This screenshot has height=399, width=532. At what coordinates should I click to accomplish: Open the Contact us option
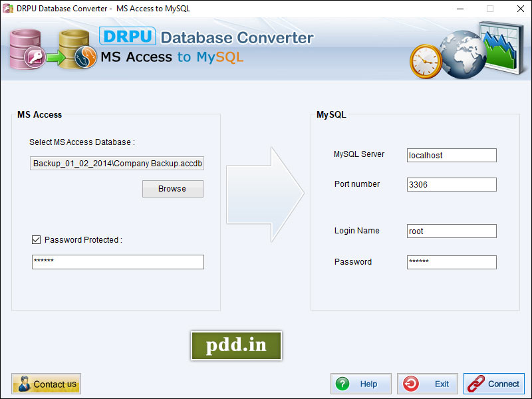(46, 384)
